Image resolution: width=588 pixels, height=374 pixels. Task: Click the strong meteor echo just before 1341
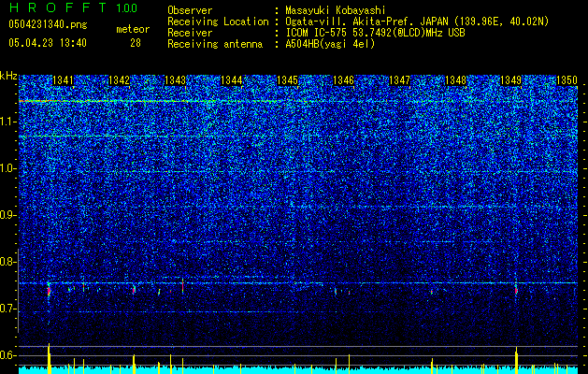[x=49, y=290]
